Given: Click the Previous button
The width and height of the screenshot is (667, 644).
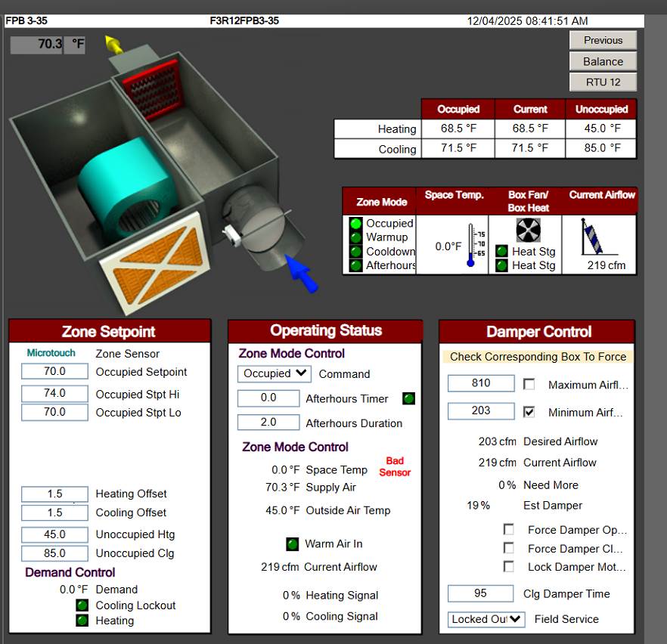Looking at the screenshot, I should [x=603, y=40].
